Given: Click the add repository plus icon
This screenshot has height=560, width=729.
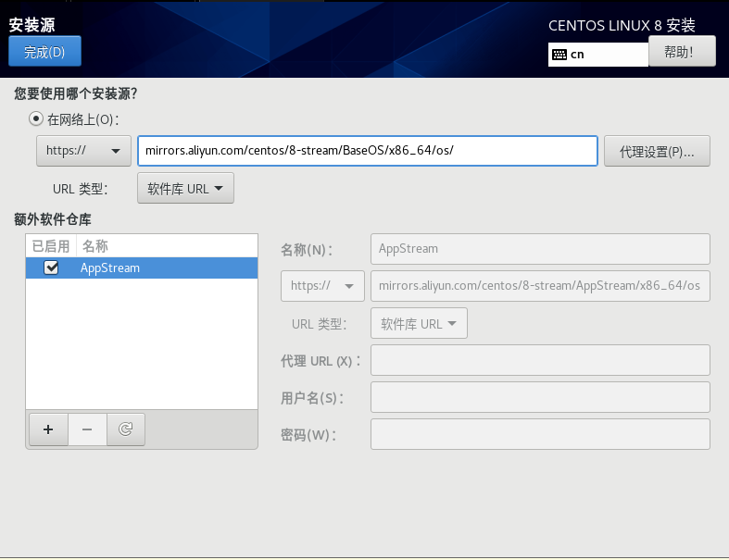Looking at the screenshot, I should click(48, 429).
